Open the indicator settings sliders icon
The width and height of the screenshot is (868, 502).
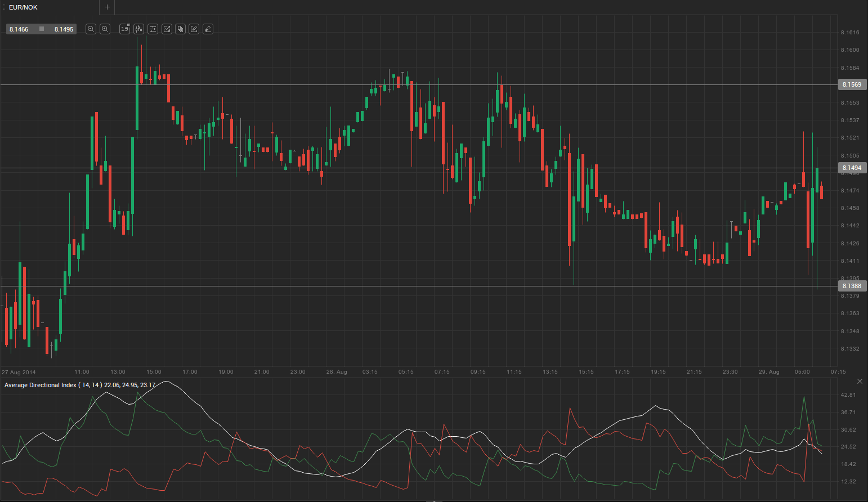point(153,29)
